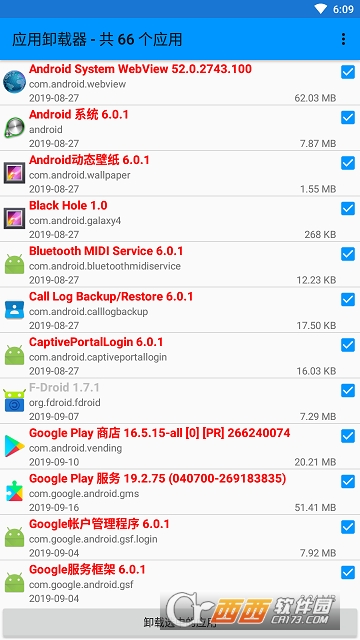The image size is (360, 640).
Task: Tap the Google Play 服务 puzzle icon
Action: pyautogui.click(x=14, y=491)
